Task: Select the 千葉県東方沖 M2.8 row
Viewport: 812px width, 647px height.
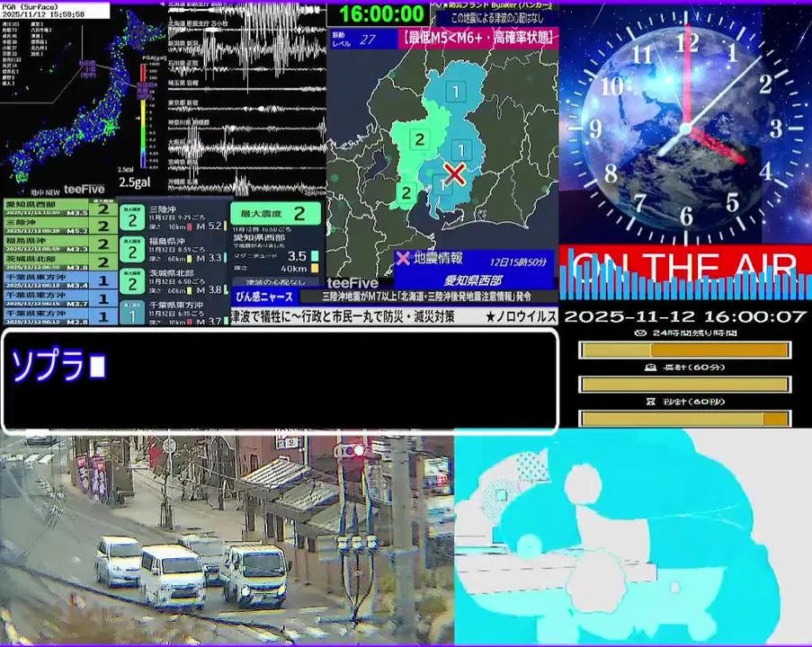Action: [x=60, y=316]
